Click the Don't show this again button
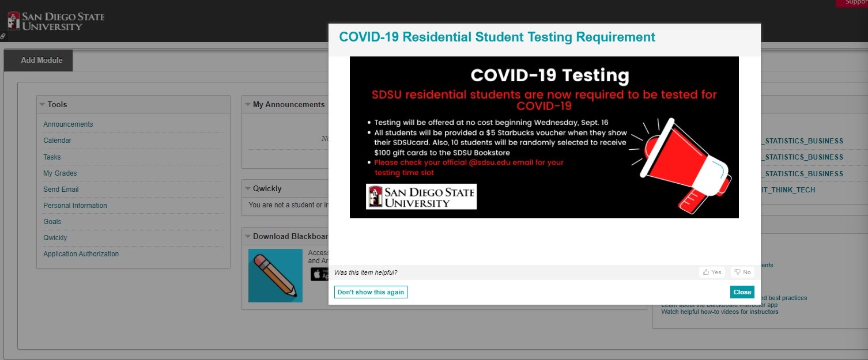 tap(371, 292)
